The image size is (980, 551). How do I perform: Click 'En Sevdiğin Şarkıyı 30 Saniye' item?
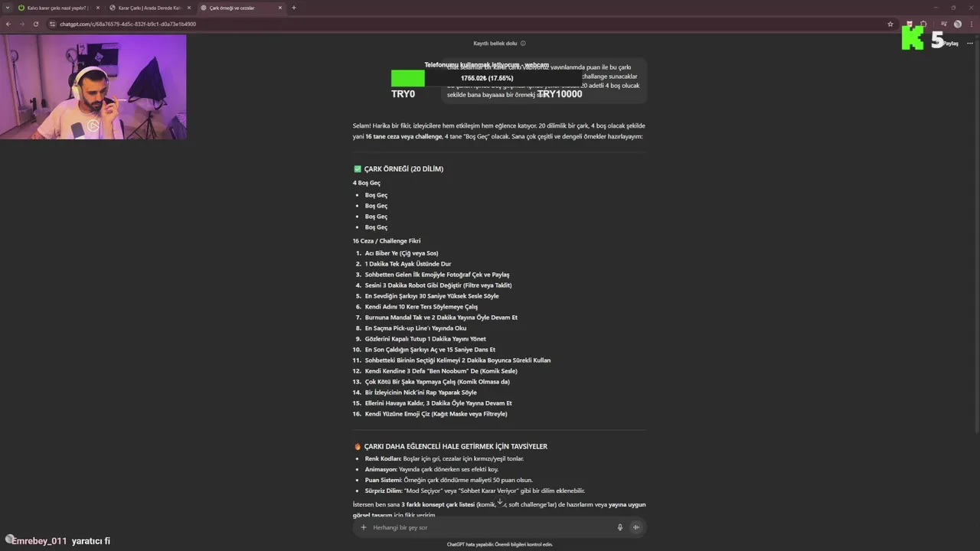tap(432, 296)
